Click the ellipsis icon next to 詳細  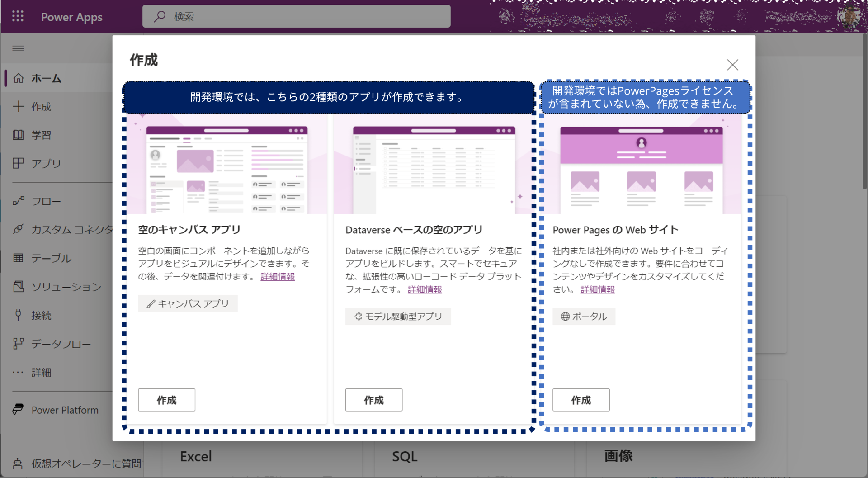[19, 372]
